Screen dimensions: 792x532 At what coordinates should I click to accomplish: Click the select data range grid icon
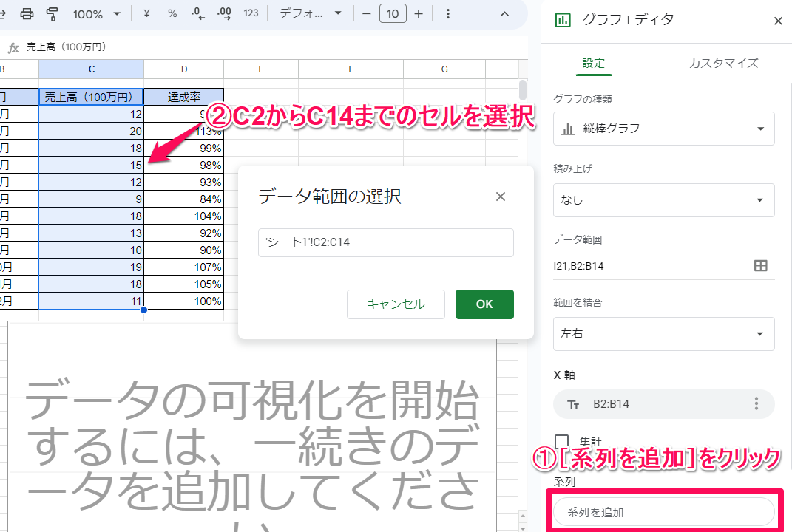[760, 265]
